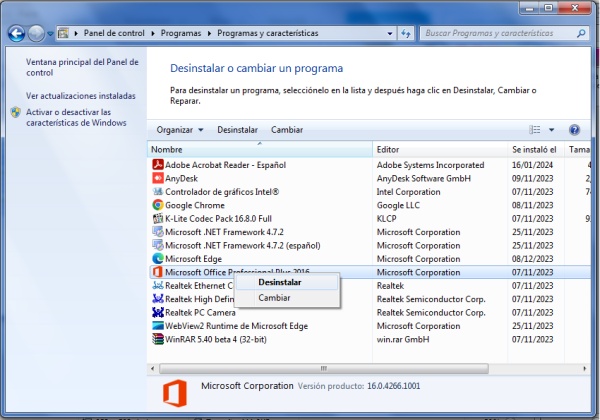Click the blue help question mark icon
Screen dimensions: 600x420
tap(574, 130)
